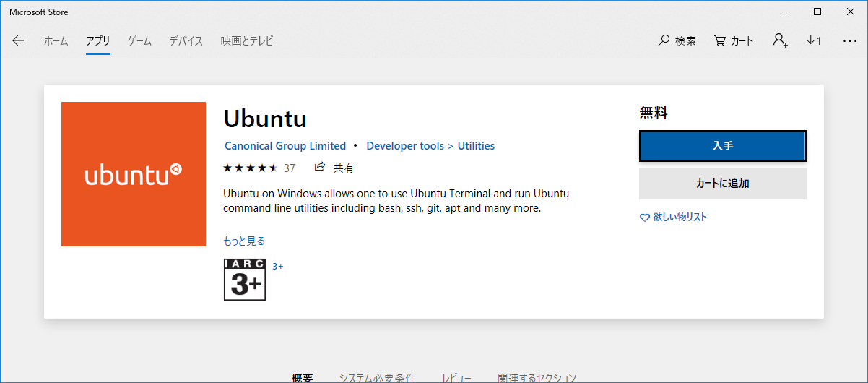Close the Microsoft Store window
Viewport: 868px width, 383px height.
tap(851, 12)
